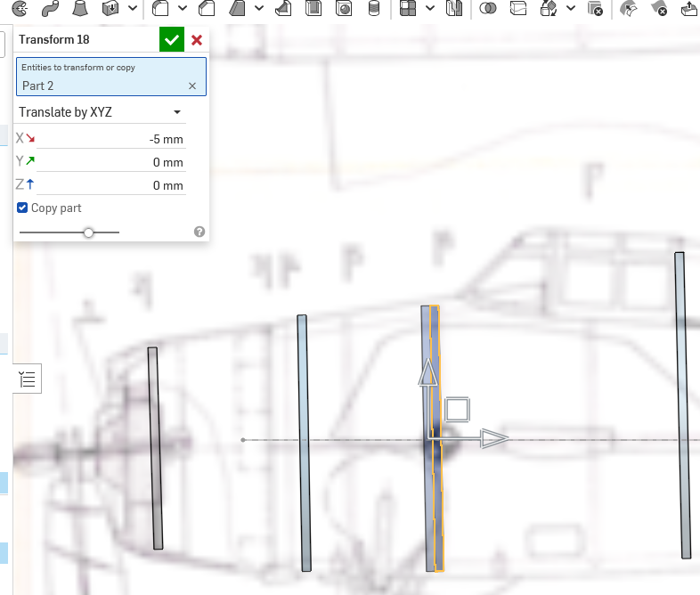Click the manipulator plane square handle
Screen dimensions: 700x595
click(x=457, y=410)
